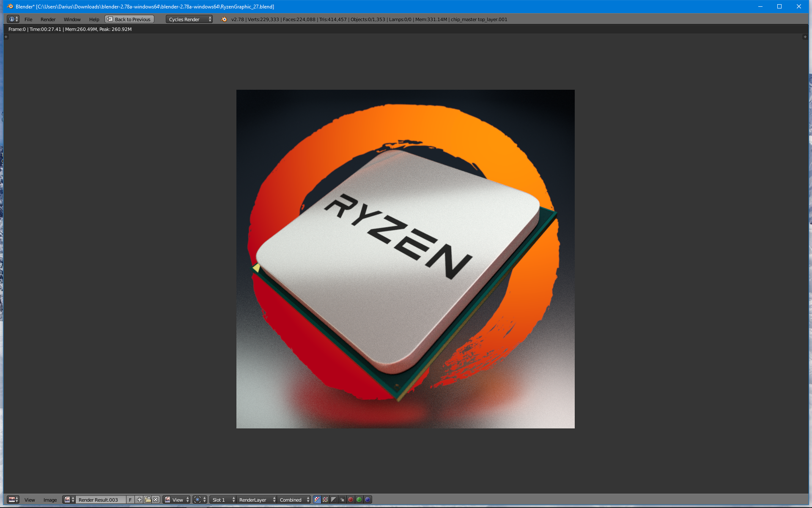Browse image datablocks beside Render Result
Screen dimensions: 812x508
69,500
